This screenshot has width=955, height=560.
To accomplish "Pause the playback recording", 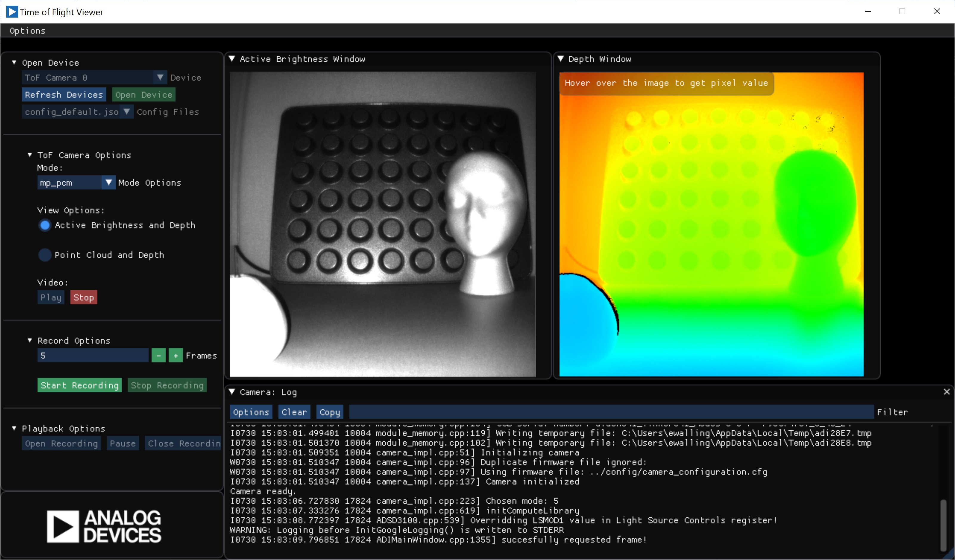I will click(123, 443).
